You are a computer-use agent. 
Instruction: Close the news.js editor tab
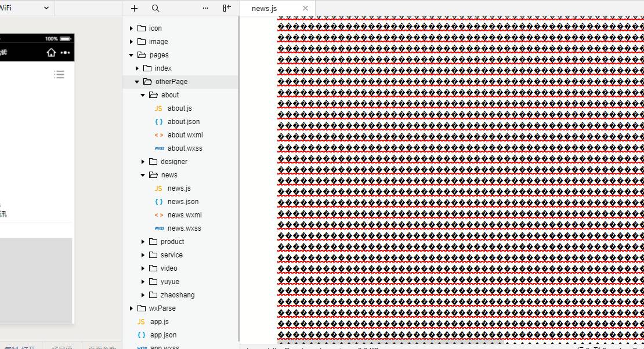click(305, 8)
